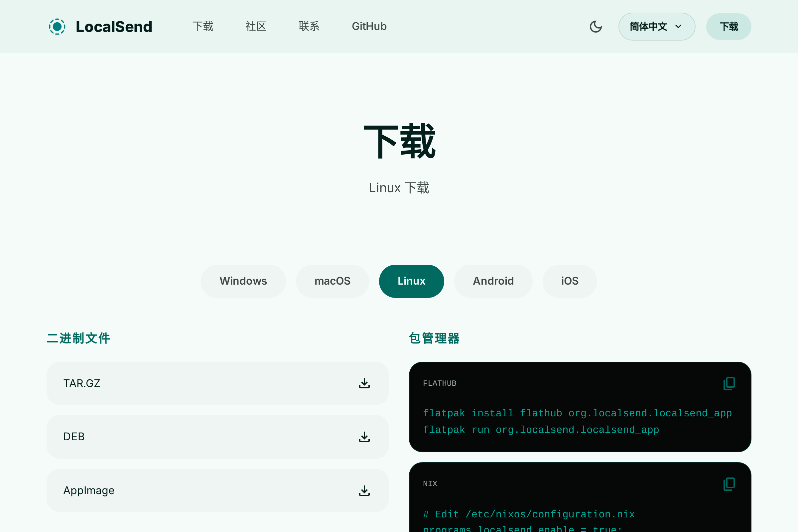Open the 简体中文 language dropdown
798x532 pixels.
point(656,27)
